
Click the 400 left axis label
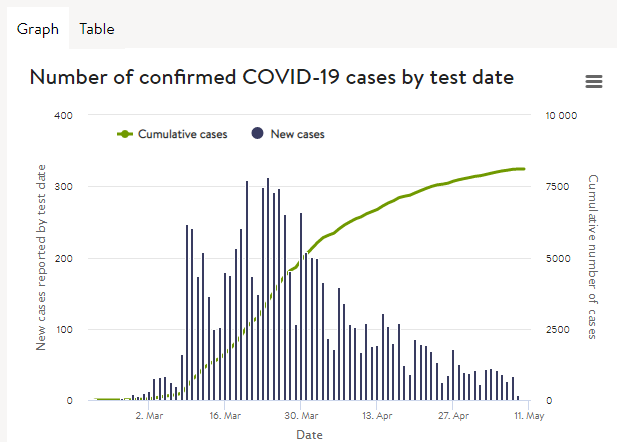63,116
